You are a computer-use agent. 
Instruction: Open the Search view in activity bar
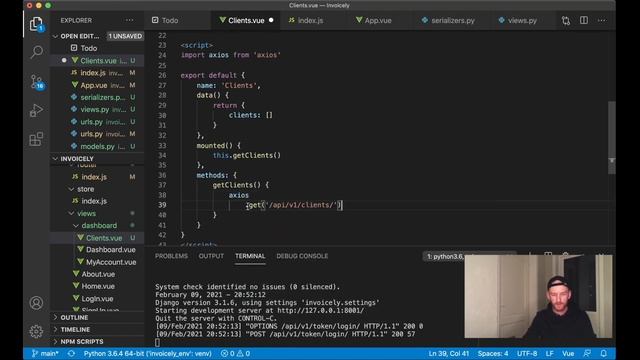point(36,52)
